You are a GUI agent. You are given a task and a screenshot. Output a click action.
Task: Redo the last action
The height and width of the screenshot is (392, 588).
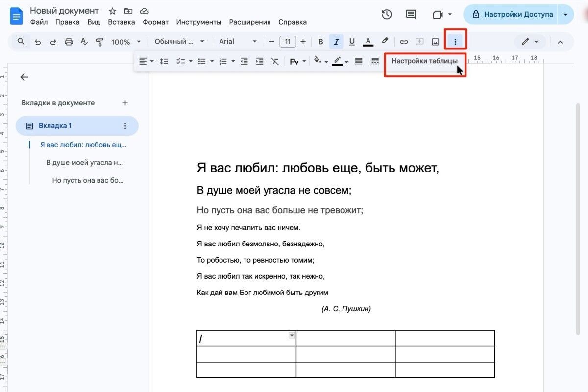pos(53,42)
